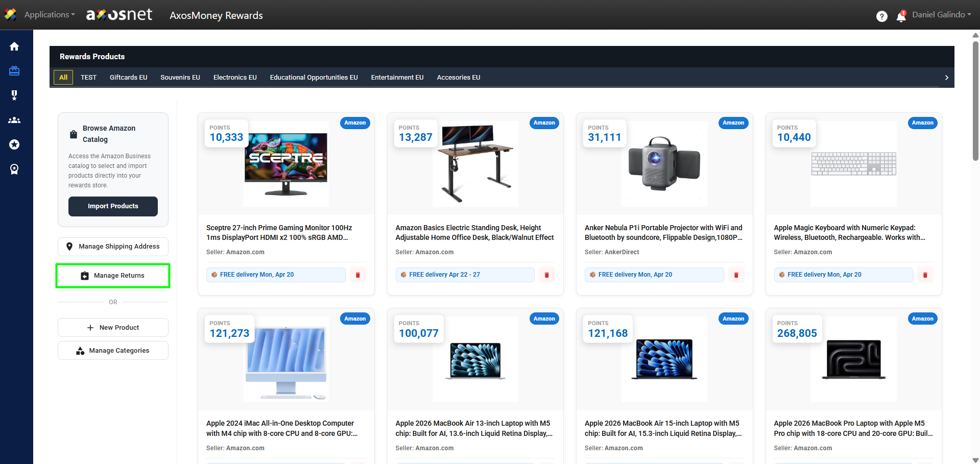Click the star circle icon in sidebar
Image resolution: width=980 pixels, height=464 pixels.
14,144
